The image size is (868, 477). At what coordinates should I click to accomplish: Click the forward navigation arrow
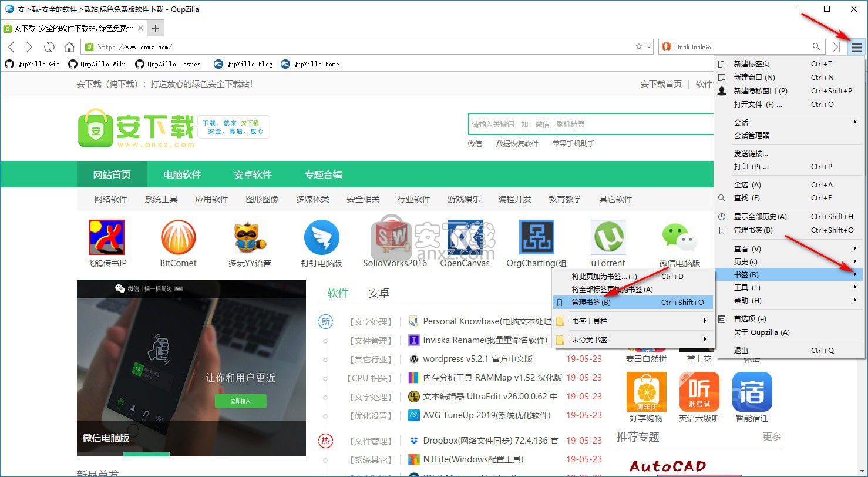point(29,47)
